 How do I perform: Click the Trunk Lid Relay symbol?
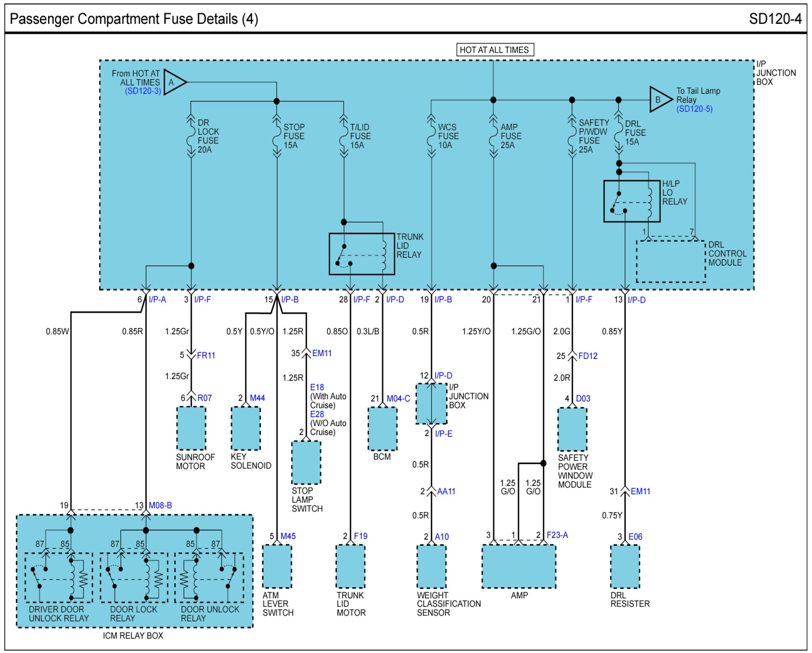tap(362, 254)
